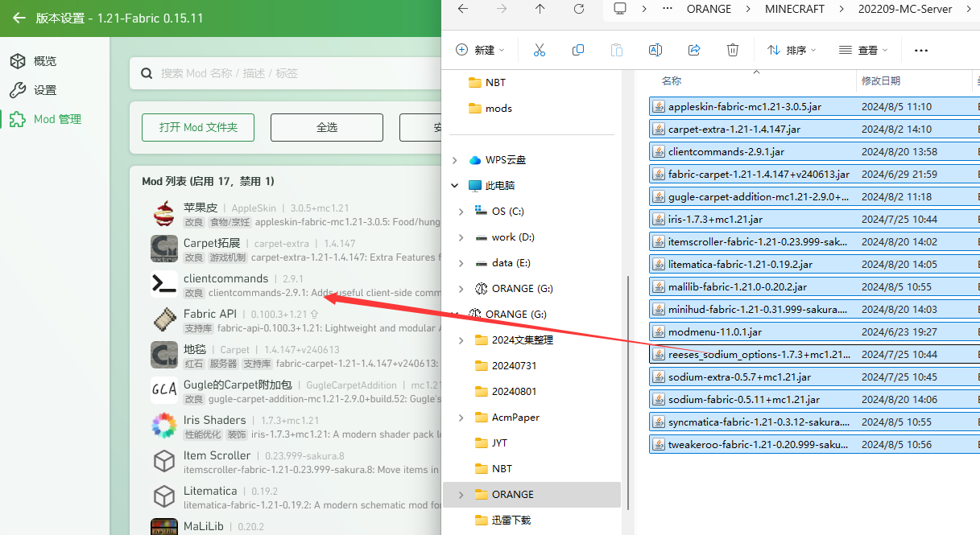
Task: Open the 查看 view dropdown
Action: (x=863, y=50)
